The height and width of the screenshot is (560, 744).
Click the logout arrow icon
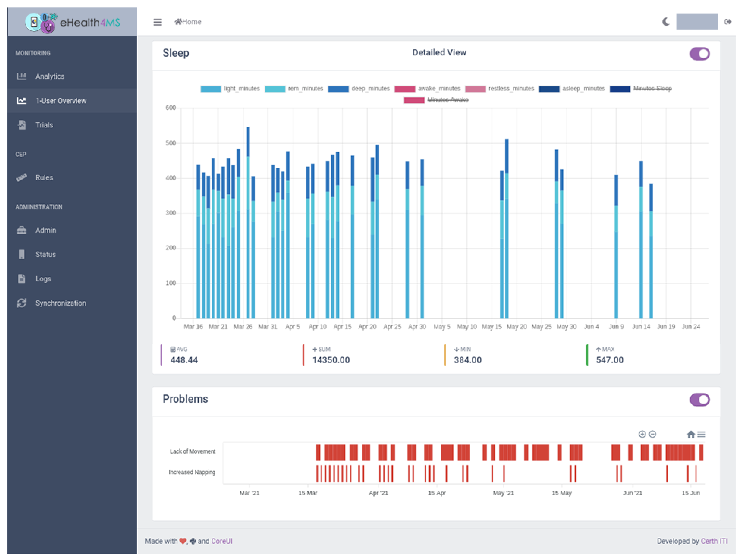pyautogui.click(x=728, y=22)
